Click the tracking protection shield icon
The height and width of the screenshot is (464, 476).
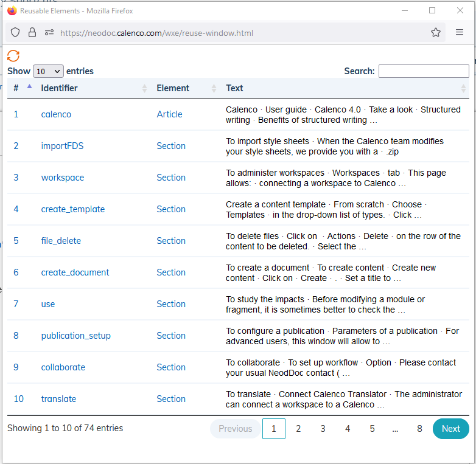coord(15,32)
